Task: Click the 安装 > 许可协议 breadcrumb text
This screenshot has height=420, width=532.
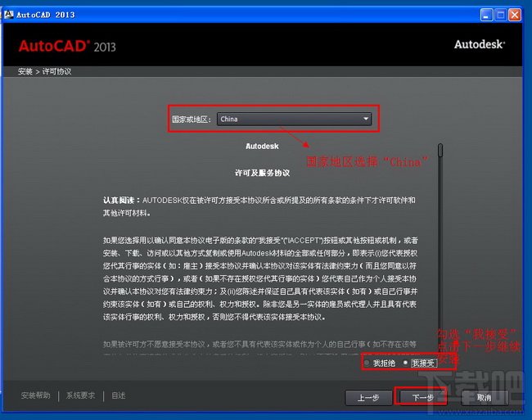Action: point(44,71)
